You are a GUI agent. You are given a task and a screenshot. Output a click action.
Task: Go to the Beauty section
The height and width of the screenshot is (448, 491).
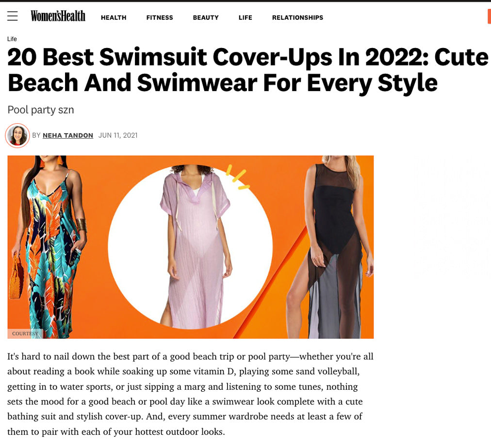point(206,17)
